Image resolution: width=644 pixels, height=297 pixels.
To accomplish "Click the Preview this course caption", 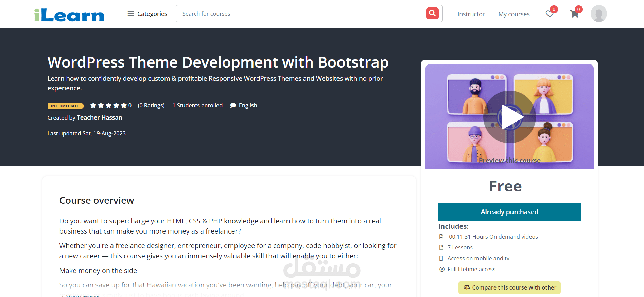I will pyautogui.click(x=509, y=160).
